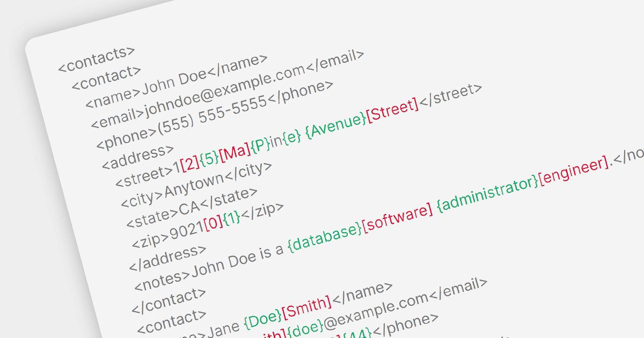Click the closing </phone> tag in Jane's contact
Viewport: 644px width, 338px height.
pyautogui.click(x=406, y=326)
